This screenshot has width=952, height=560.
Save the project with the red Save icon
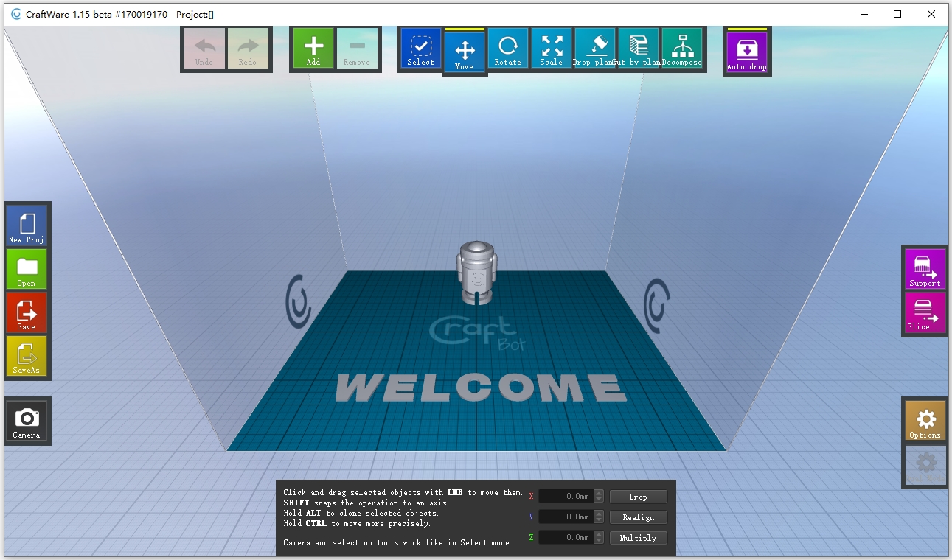[27, 312]
